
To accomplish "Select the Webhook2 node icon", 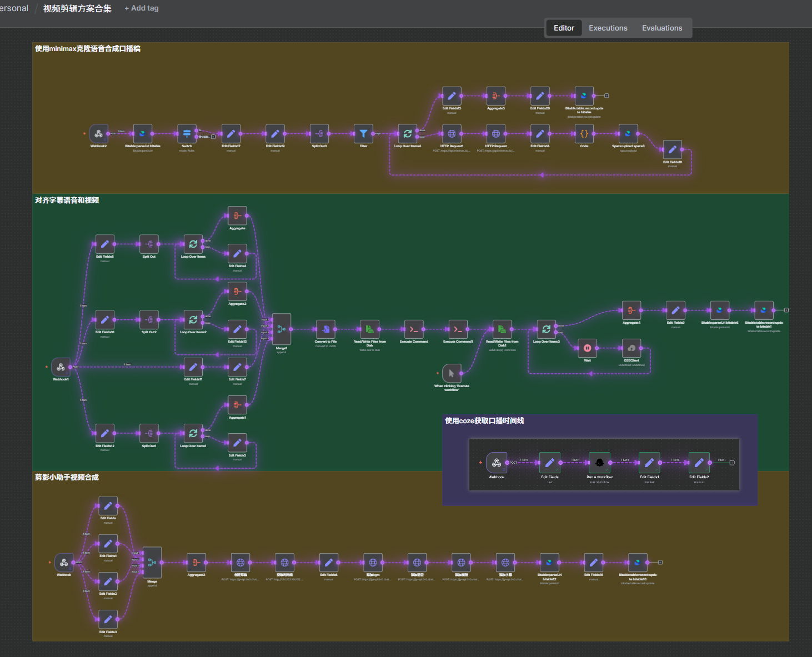I will 98,134.
